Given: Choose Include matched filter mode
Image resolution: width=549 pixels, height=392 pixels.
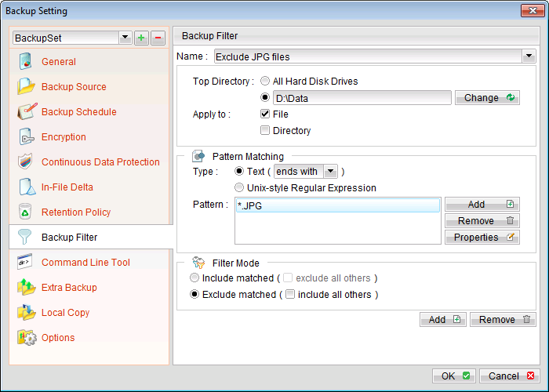Looking at the screenshot, I should coord(195,278).
